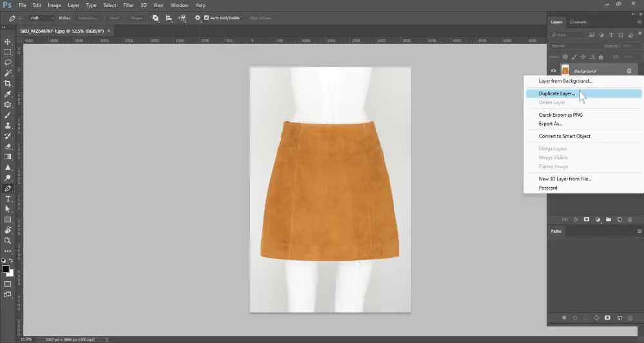Create new group folder in Layers panel
Image resolution: width=644 pixels, height=343 pixels.
(609, 220)
